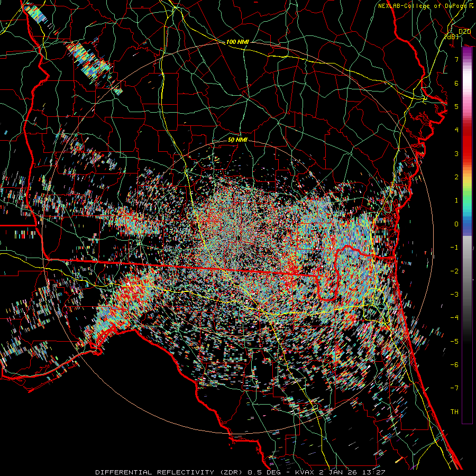
Task: Click the -1 scale label
Action: (x=454, y=248)
